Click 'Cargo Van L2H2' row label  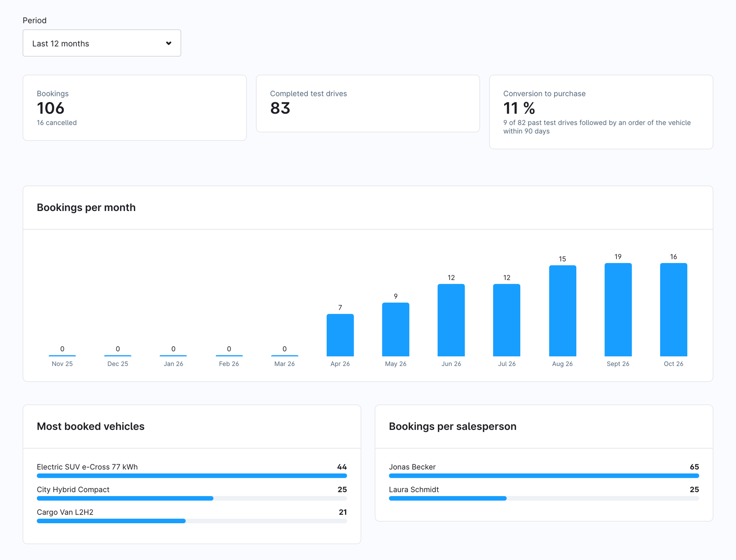pyautogui.click(x=65, y=512)
